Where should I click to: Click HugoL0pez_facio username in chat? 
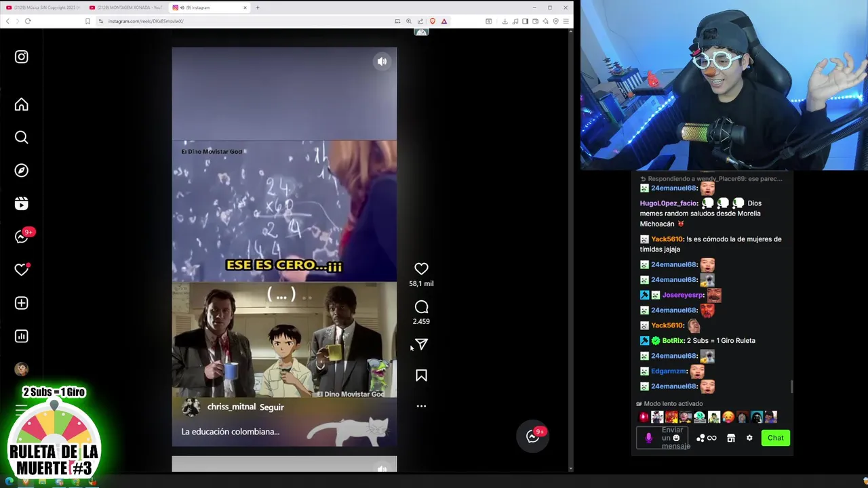pos(669,203)
